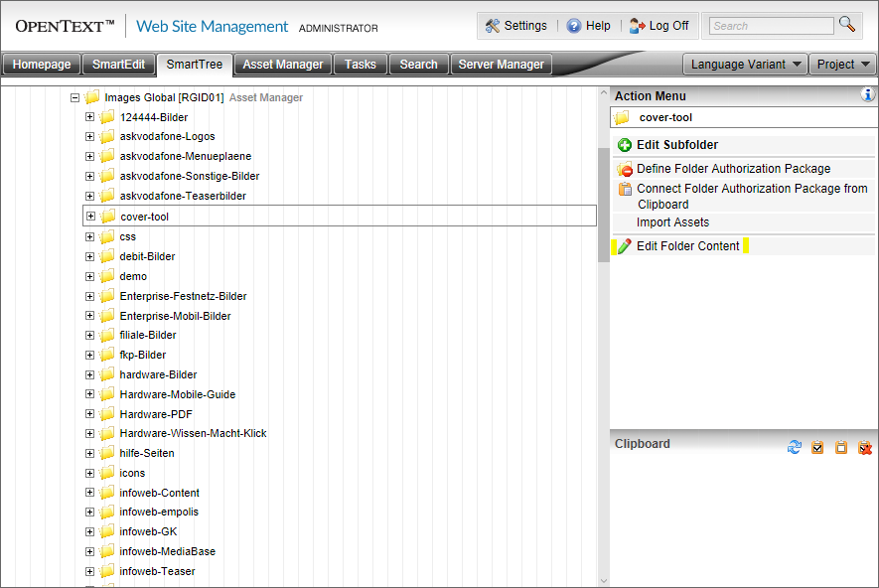Expand the askvodafone-Logos folder
The height and width of the screenshot is (588, 879).
[89, 136]
